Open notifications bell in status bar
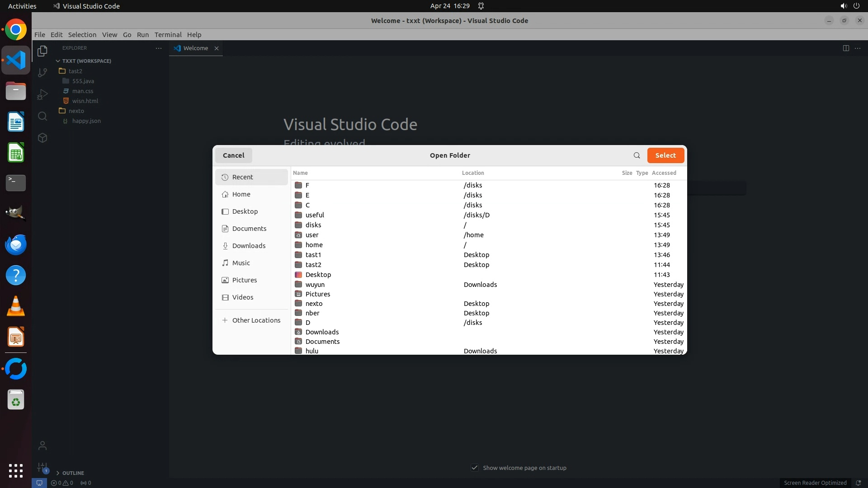 858,483
